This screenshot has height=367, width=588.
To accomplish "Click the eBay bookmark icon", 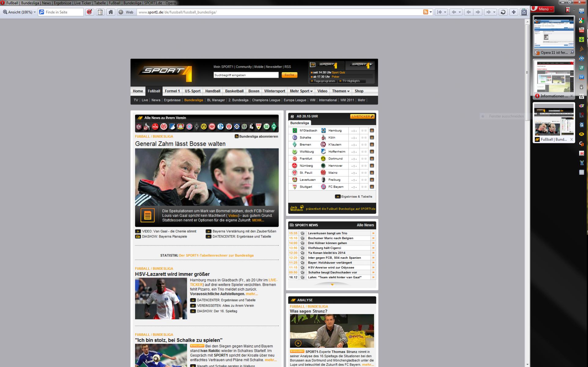I will pyautogui.click(x=582, y=106).
